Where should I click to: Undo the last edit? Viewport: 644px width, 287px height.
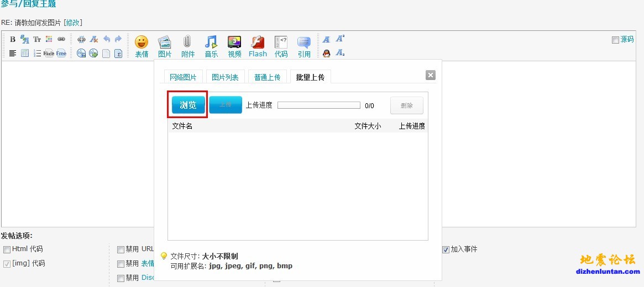point(106,39)
